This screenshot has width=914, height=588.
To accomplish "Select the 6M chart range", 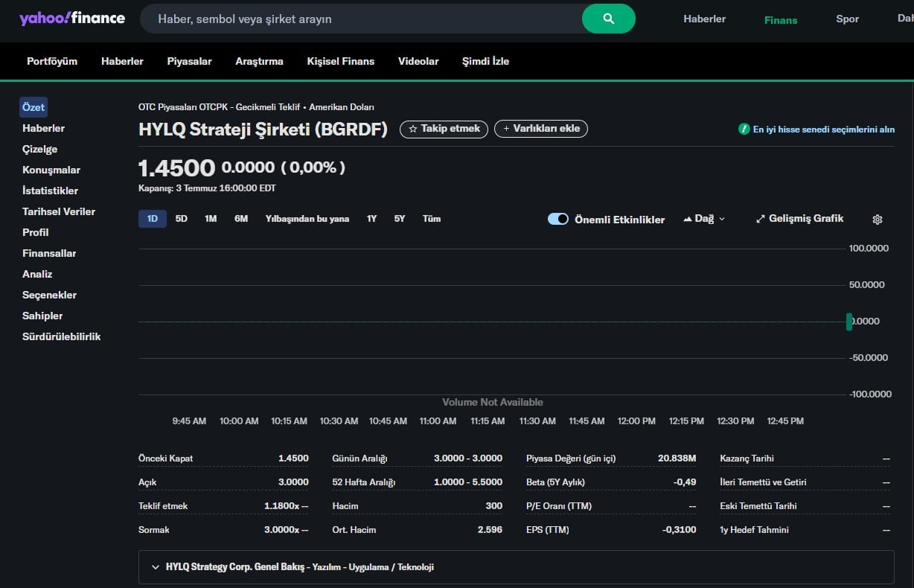I will [241, 219].
